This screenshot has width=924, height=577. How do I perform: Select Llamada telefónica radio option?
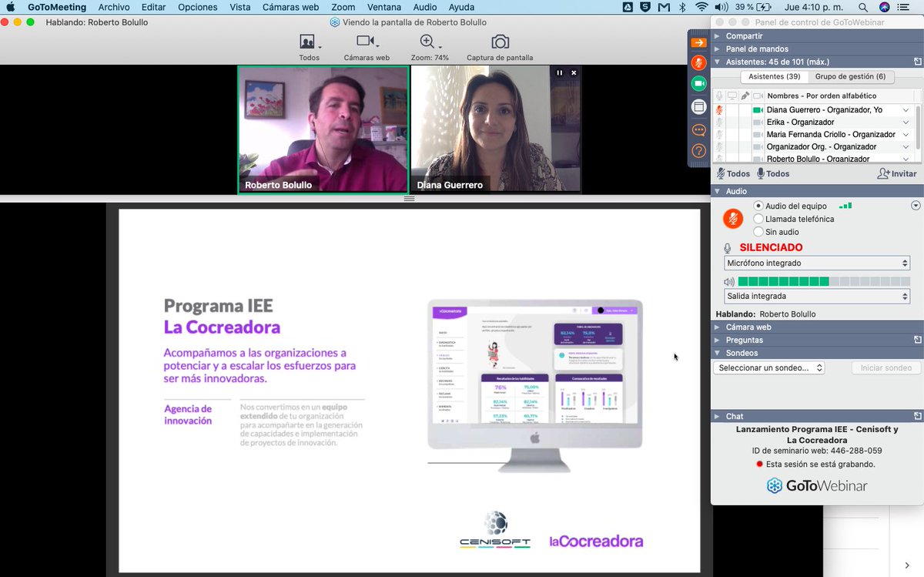pos(758,219)
